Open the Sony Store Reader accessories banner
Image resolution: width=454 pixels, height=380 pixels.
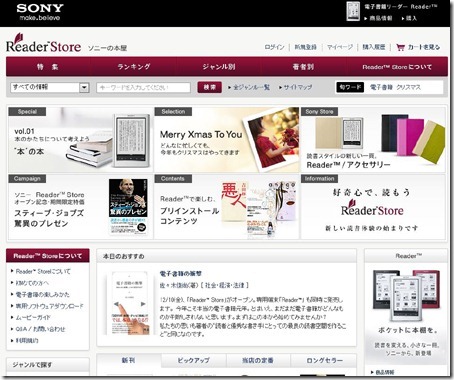click(373, 139)
